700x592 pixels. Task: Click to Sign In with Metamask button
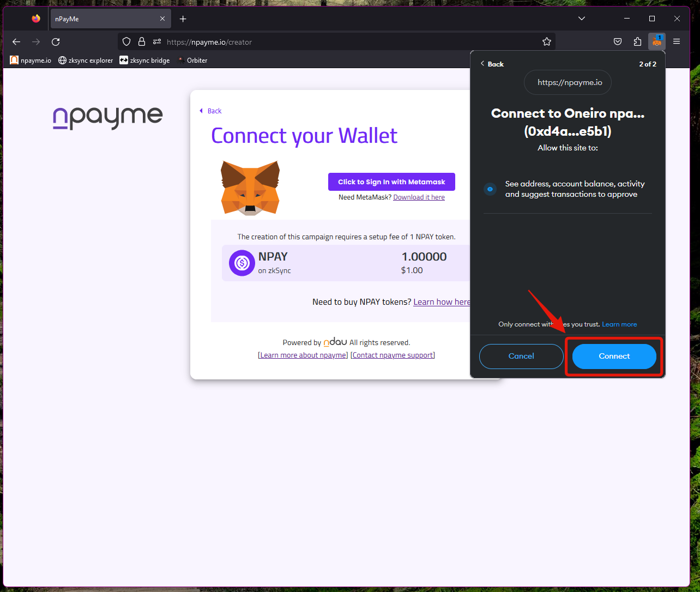point(391,182)
